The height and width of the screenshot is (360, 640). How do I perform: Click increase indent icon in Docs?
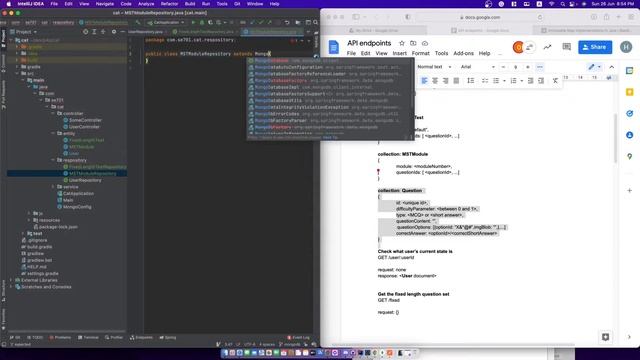541,81
